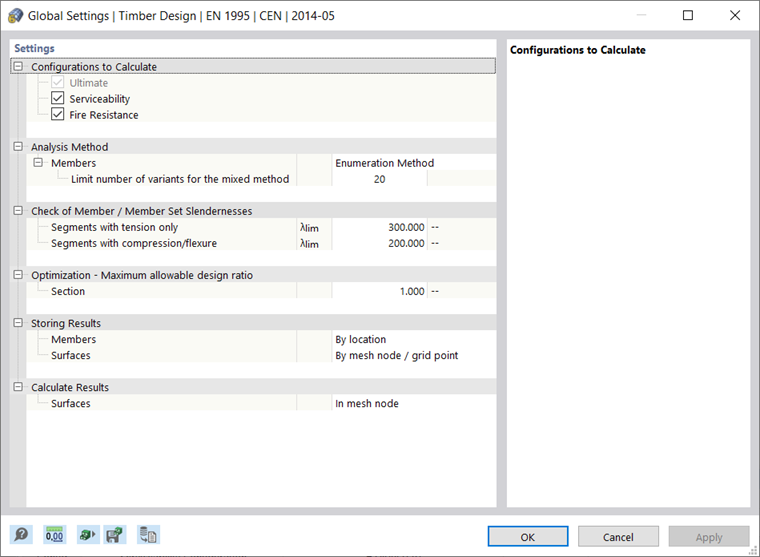This screenshot has height=557, width=760.
Task: Maximize the Global Settings window
Action: click(x=688, y=16)
